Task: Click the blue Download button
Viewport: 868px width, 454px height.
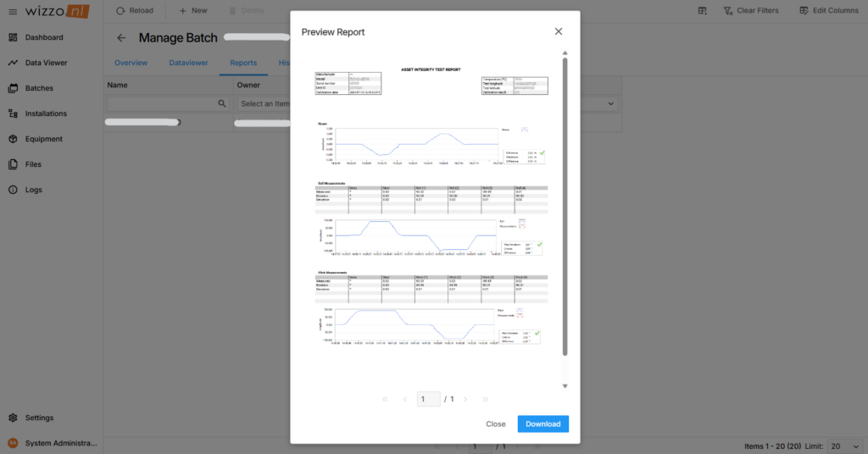Action: point(542,424)
